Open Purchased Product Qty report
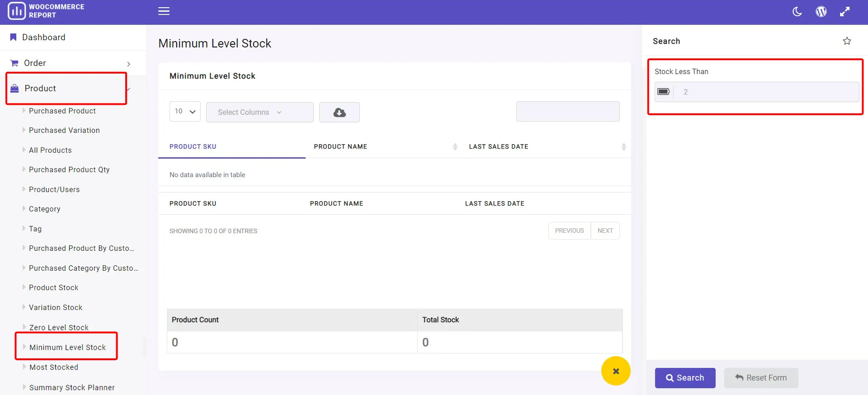This screenshot has width=868, height=395. pos(69,169)
